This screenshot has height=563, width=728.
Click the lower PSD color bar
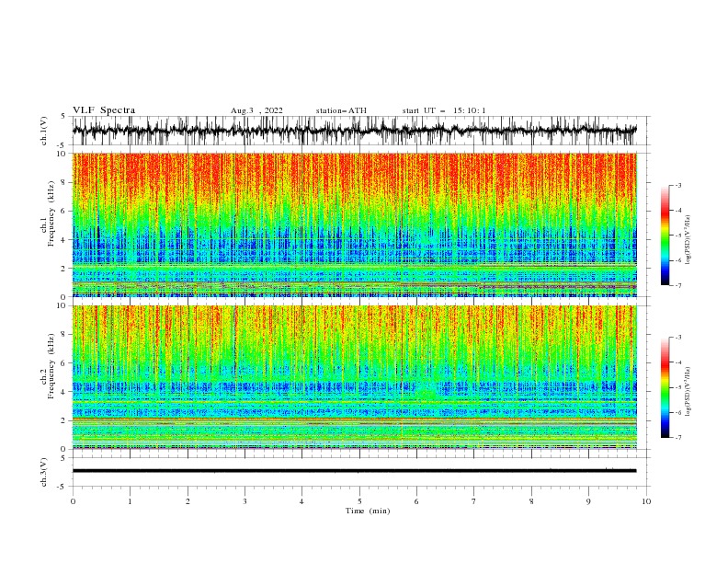click(x=665, y=387)
